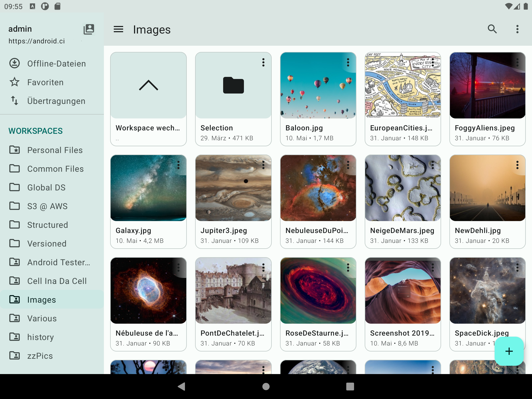Open Structured workspace

click(52, 225)
